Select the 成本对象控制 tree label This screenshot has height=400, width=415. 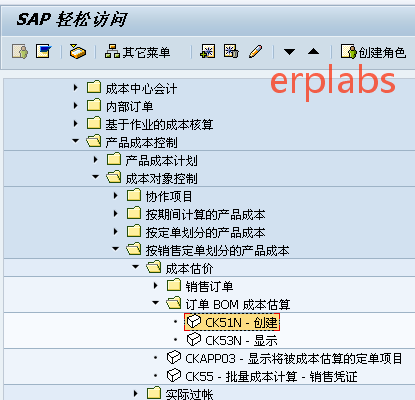pyautogui.click(x=161, y=179)
